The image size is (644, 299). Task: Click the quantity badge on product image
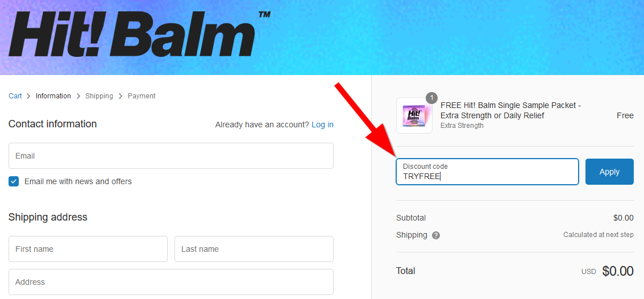431,98
